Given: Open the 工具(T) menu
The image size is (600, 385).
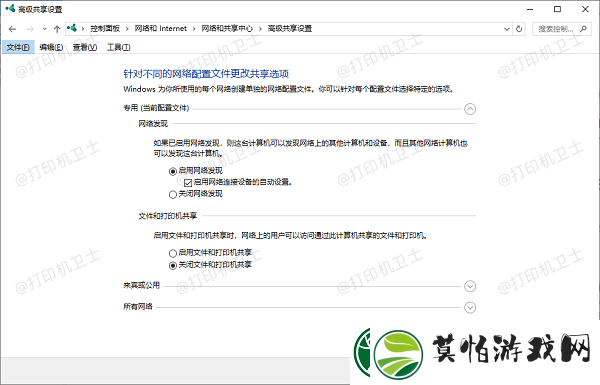Looking at the screenshot, I should (x=118, y=47).
